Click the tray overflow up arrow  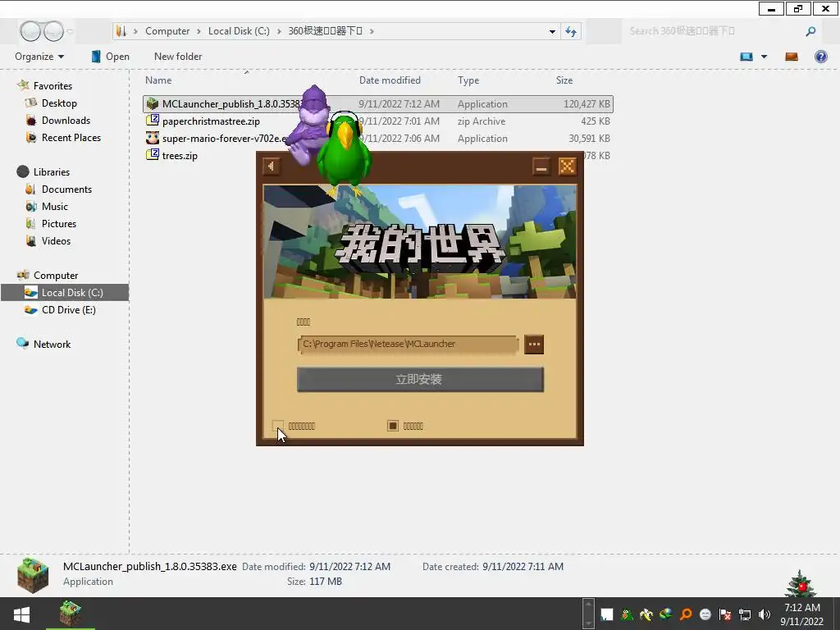(588, 605)
